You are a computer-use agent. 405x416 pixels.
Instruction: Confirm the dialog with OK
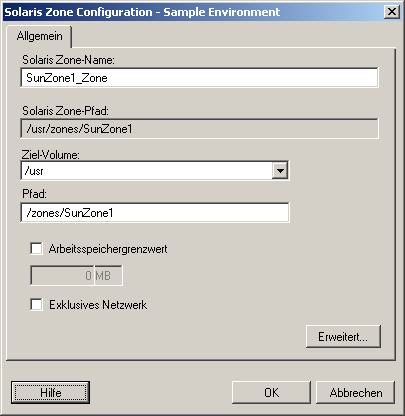[x=271, y=393]
